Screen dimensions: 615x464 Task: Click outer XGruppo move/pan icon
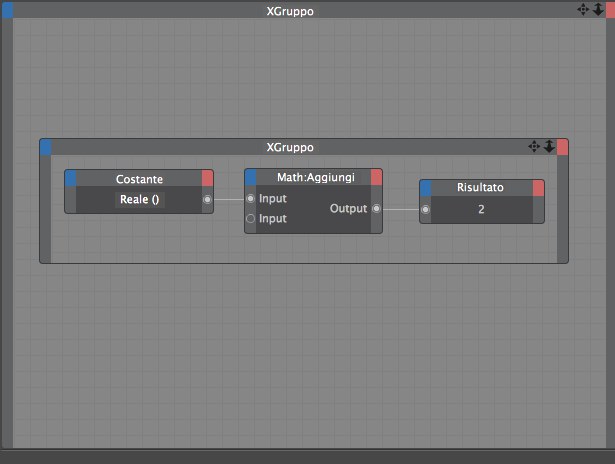click(x=583, y=9)
